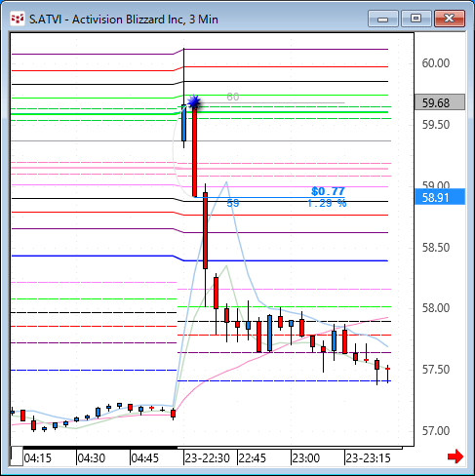Image resolution: width=475 pixels, height=476 pixels.
Task: Click the 58.50 price axis label
Action: (436, 248)
